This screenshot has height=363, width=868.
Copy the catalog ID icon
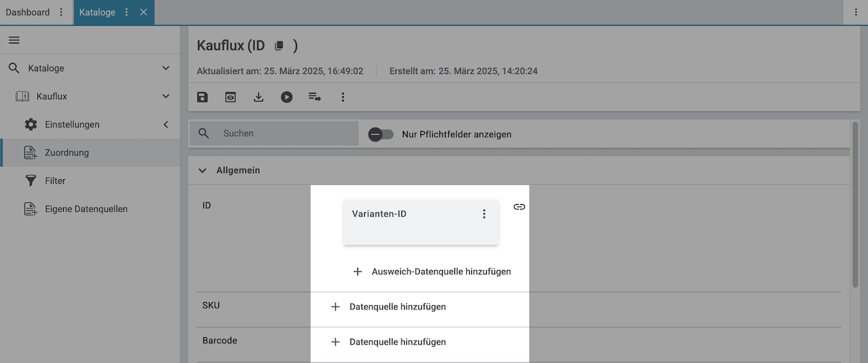click(279, 46)
